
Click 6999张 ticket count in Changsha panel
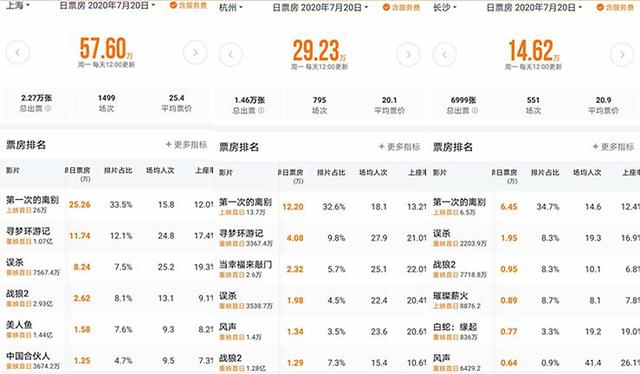[463, 100]
